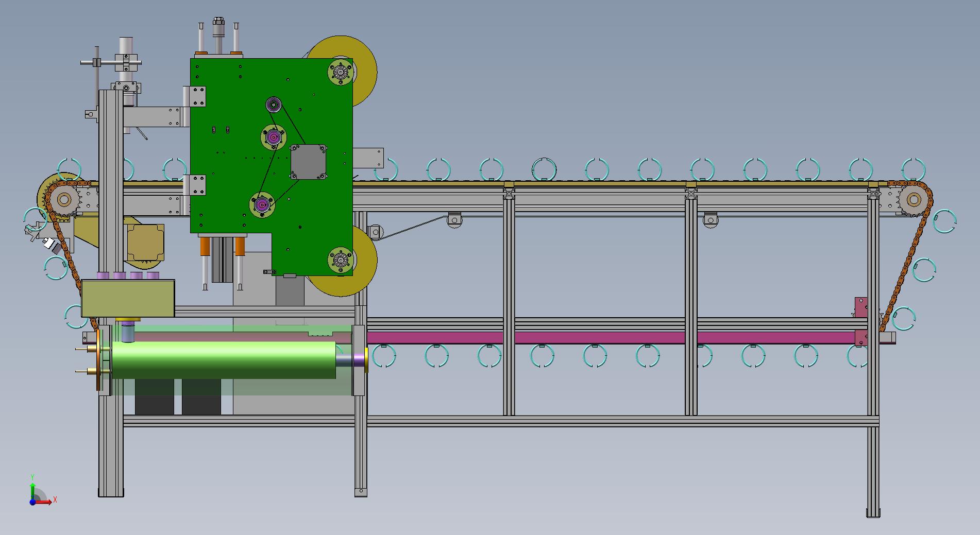Image resolution: width=980 pixels, height=535 pixels.
Task: Select the gray square motor on green plate
Action: point(309,162)
